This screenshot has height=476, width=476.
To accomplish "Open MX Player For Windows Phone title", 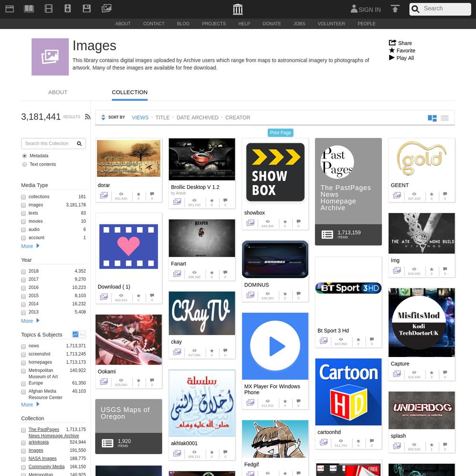I will point(272,389).
